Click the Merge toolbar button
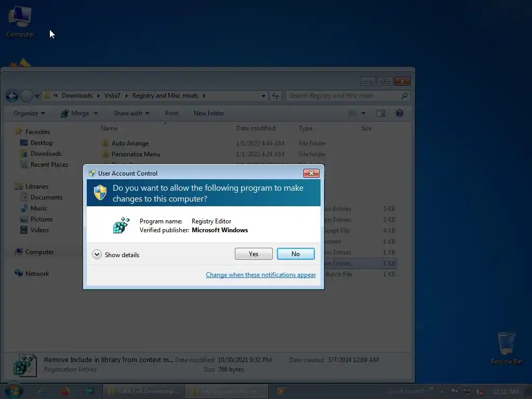The height and width of the screenshot is (399, 532). pyautogui.click(x=75, y=113)
